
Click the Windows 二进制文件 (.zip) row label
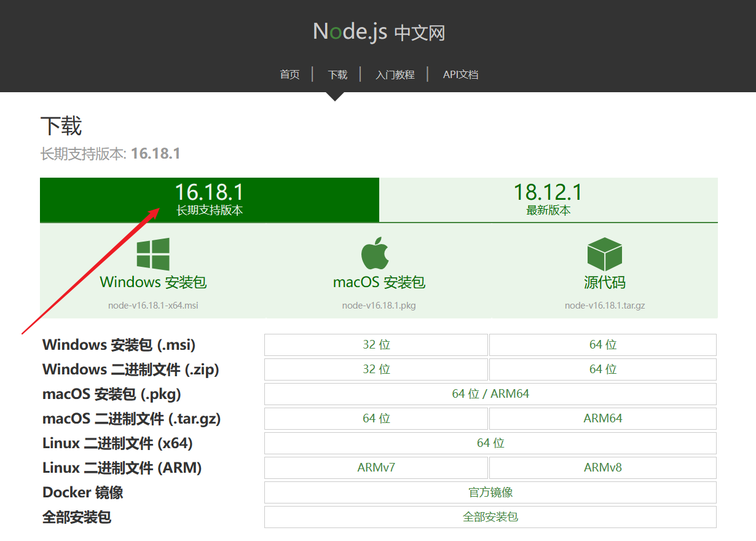(x=131, y=369)
